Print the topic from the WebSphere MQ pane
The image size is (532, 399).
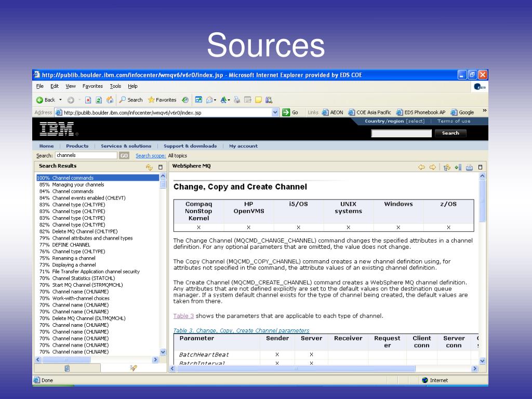pos(469,167)
